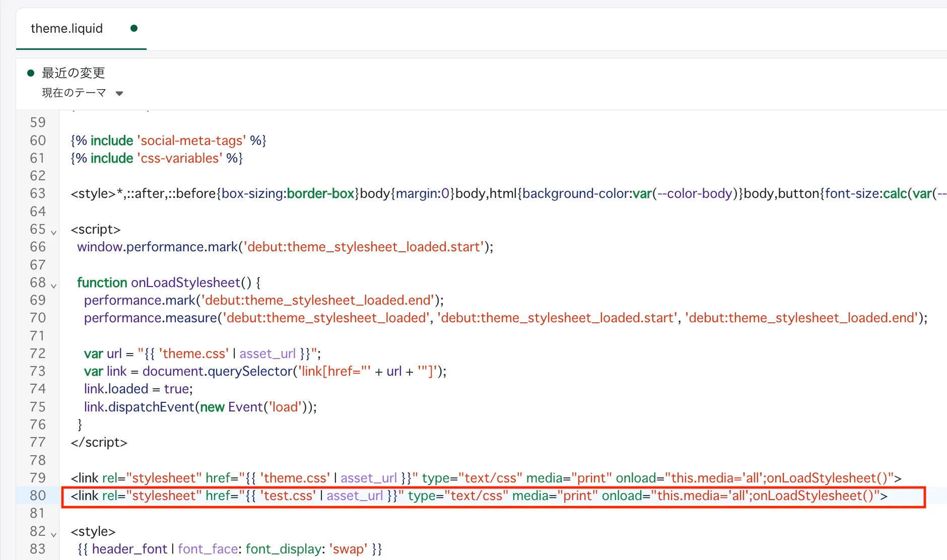
Task: Click the <style> tag on line 82
Action: point(93,531)
